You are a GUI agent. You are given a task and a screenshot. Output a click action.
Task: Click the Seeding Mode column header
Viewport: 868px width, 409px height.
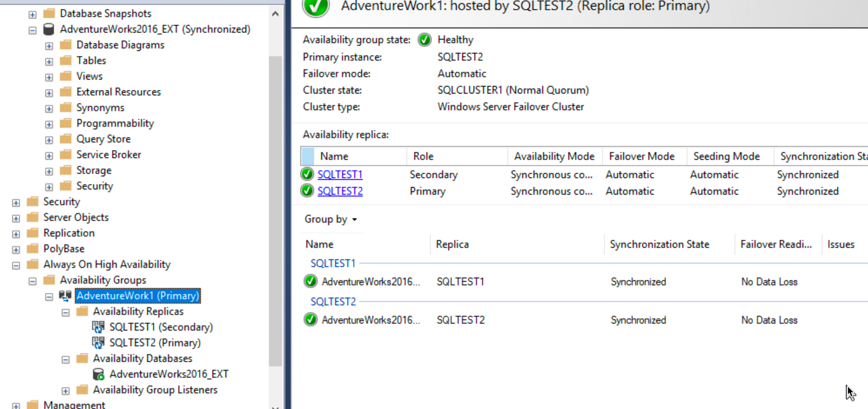(730, 156)
